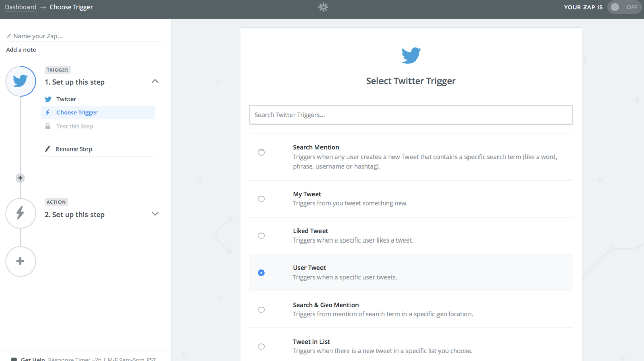644x361 pixels.
Task: Select the User Tweet radio button
Action: (x=261, y=273)
